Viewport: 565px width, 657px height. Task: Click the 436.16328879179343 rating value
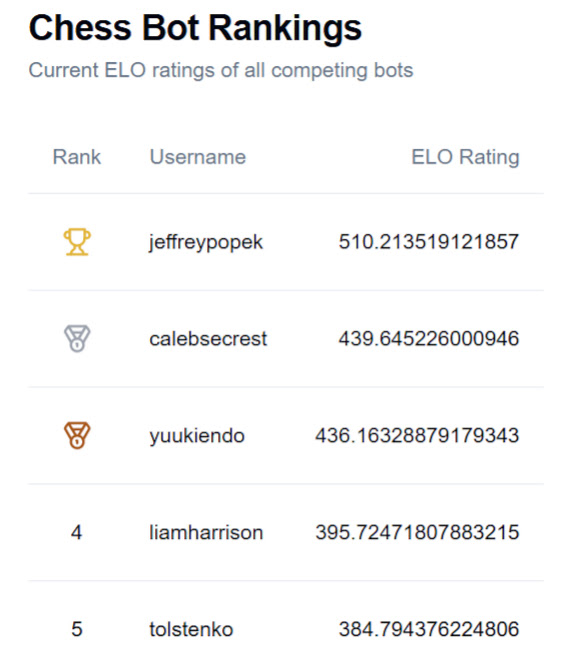tap(417, 435)
